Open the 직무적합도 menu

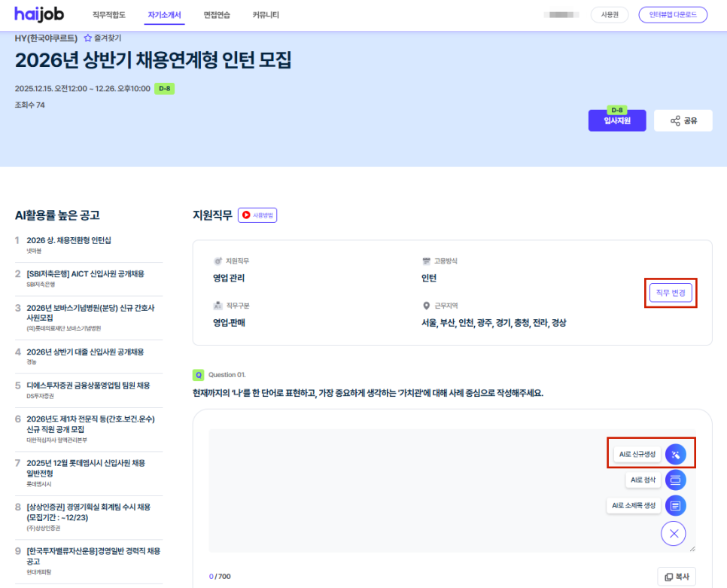point(109,15)
